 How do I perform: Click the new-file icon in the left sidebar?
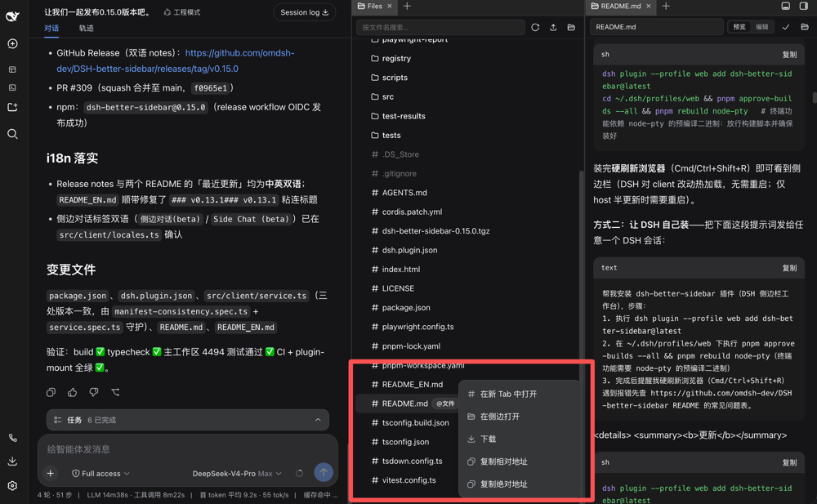tap(12, 107)
